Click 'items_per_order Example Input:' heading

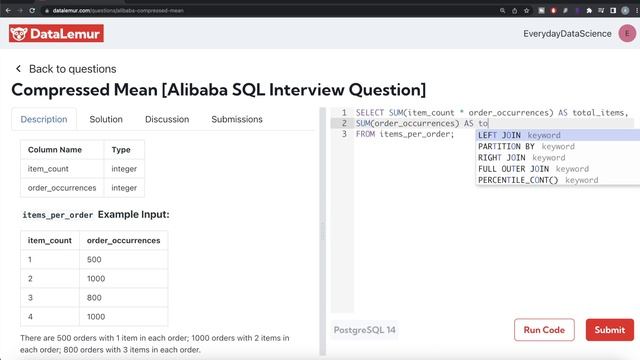click(96, 214)
